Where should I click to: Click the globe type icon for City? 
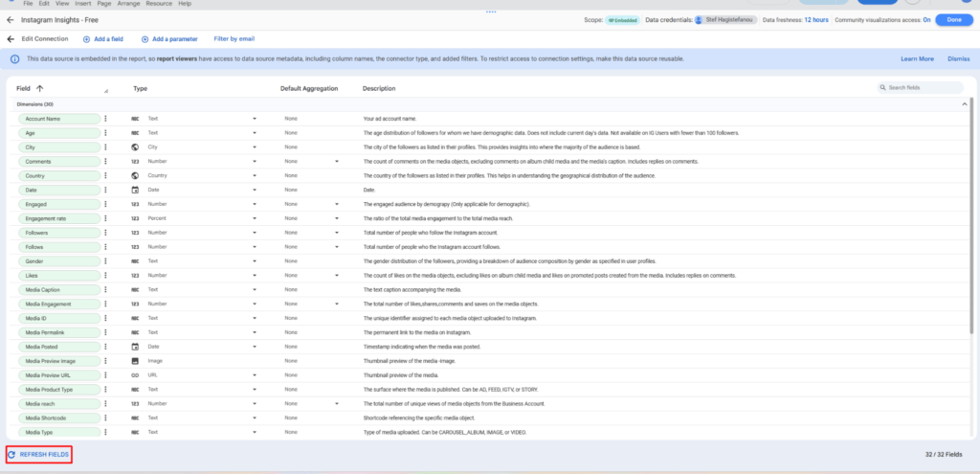point(135,147)
